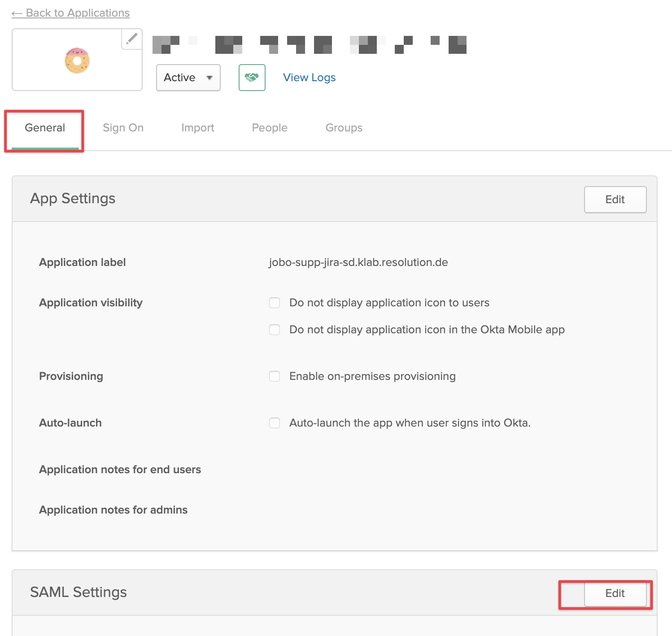The width and height of the screenshot is (672, 636).
Task: Click the back arrow to Applications
Action: coord(17,13)
